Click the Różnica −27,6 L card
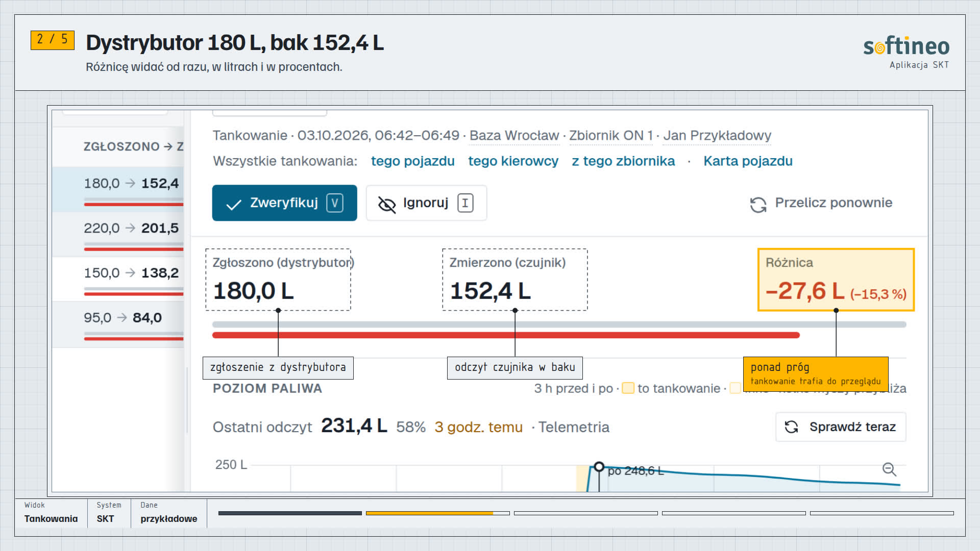This screenshot has height=551, width=980. (x=836, y=280)
